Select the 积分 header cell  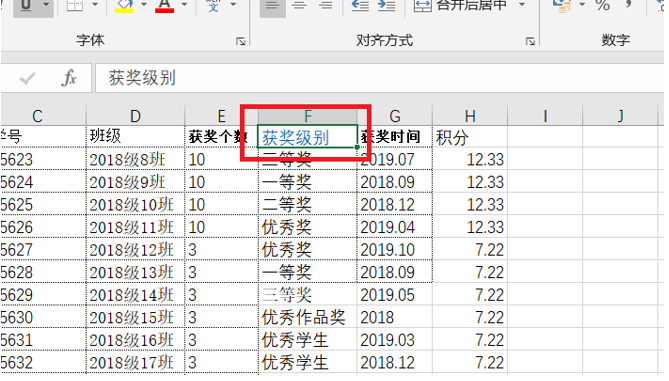(470, 137)
